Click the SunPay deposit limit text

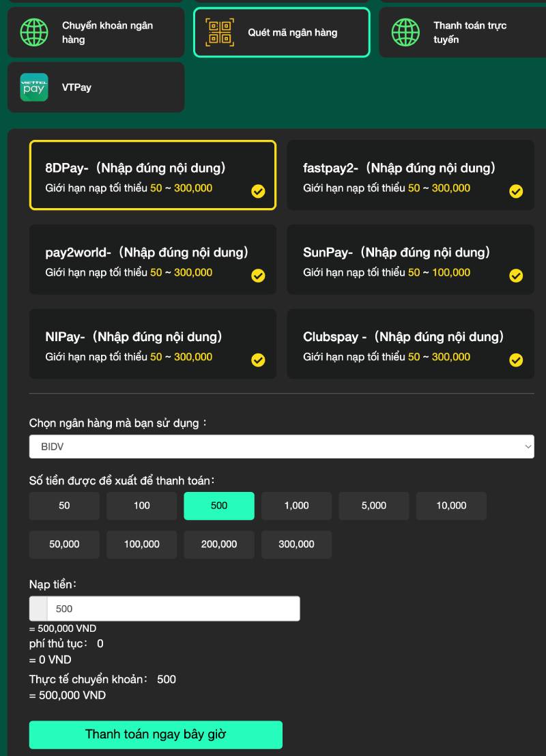tap(386, 272)
